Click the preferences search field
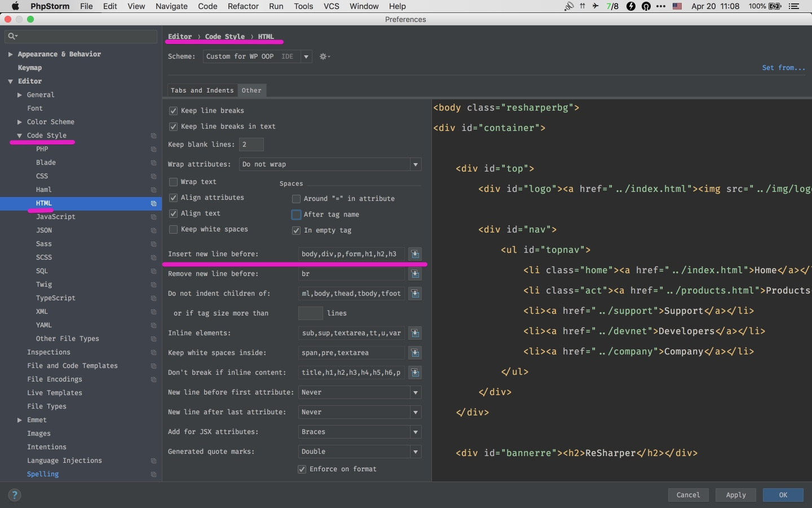Viewport: 812px width, 508px height. coord(81,36)
